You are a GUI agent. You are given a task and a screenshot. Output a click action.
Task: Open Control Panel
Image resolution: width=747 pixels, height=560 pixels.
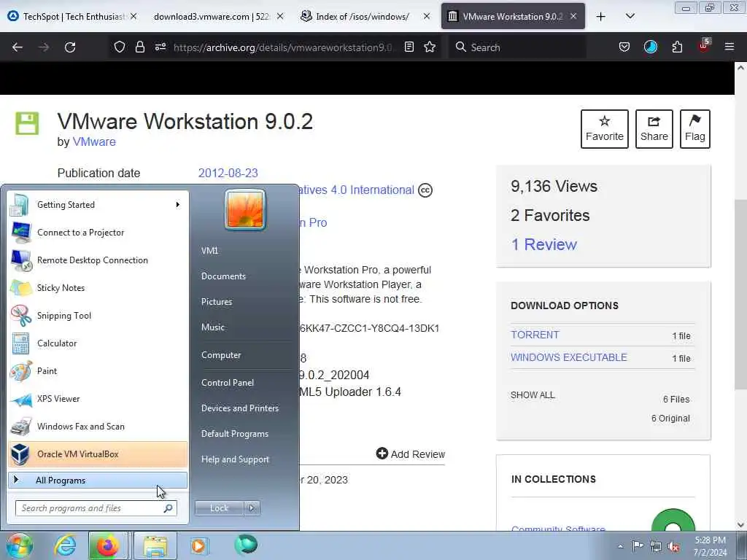tap(228, 382)
